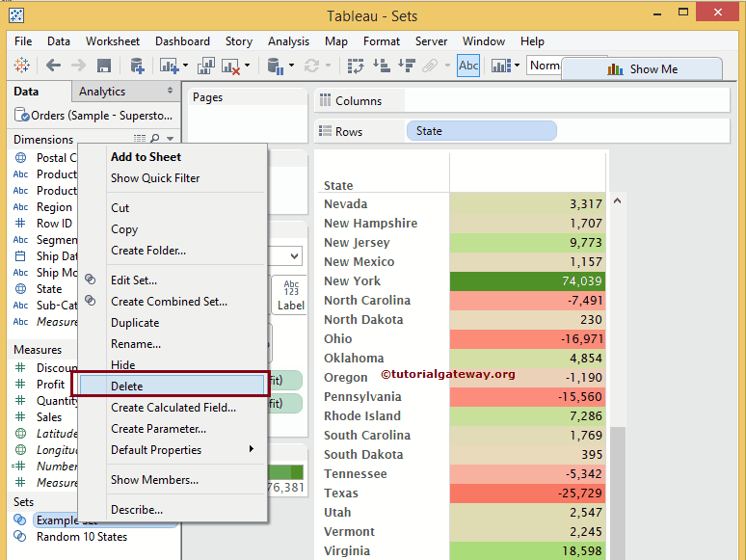
Task: Switch to the Analytics tab
Action: coord(102,92)
